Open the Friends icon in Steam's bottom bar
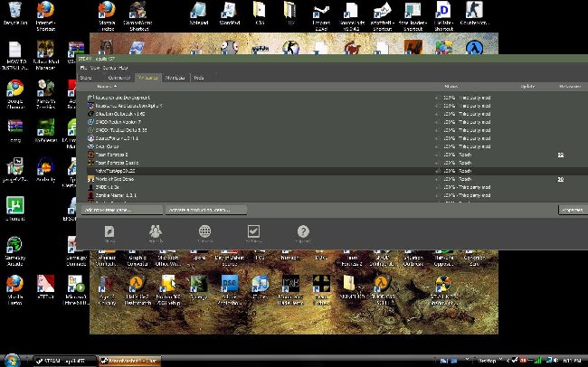The image size is (588, 367). pos(156,233)
